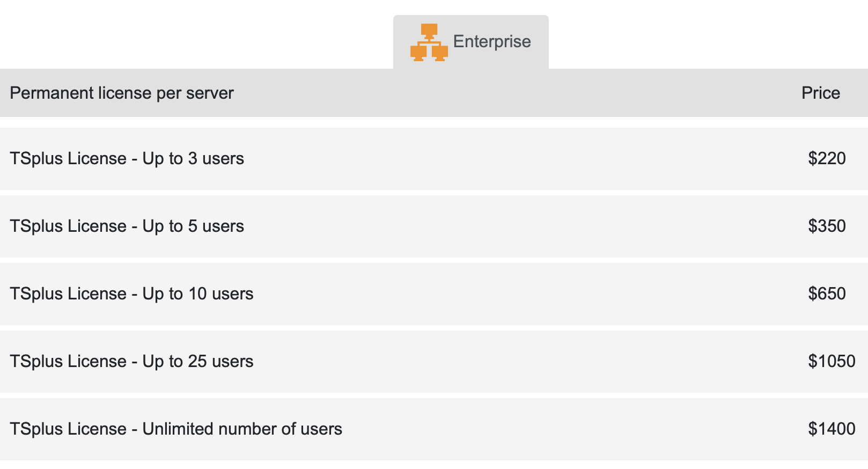This screenshot has height=469, width=868.
Task: Select the Up to 25 users license row
Action: click(434, 361)
